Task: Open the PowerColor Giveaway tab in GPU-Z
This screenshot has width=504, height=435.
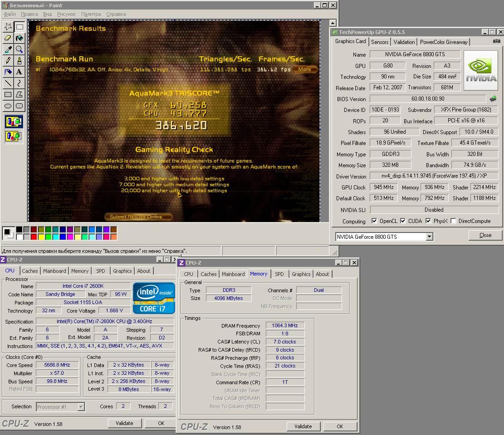Action: point(444,42)
